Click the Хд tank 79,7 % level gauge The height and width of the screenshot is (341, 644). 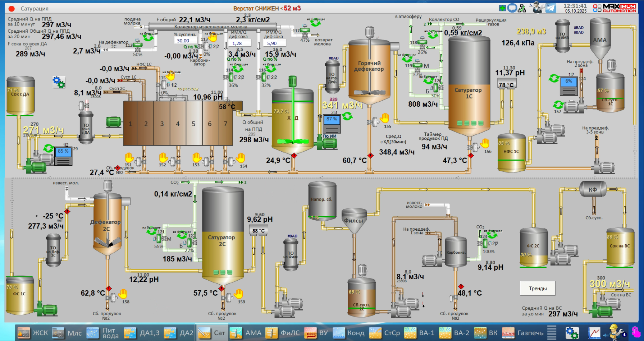coord(281,111)
